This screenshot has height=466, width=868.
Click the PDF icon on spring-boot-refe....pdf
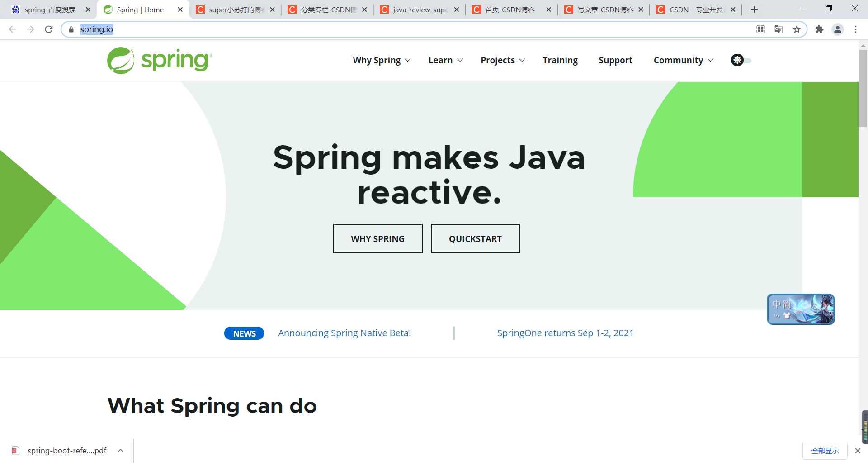click(x=15, y=451)
